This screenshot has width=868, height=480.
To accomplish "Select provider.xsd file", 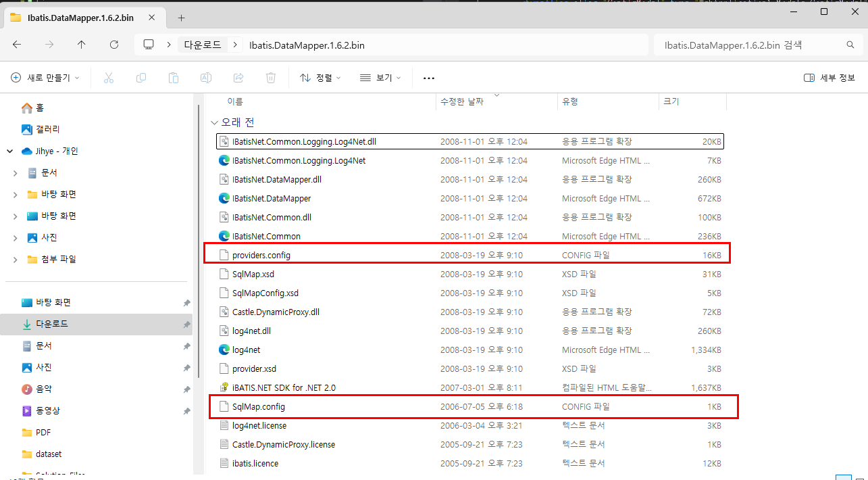I will click(x=471, y=369).
